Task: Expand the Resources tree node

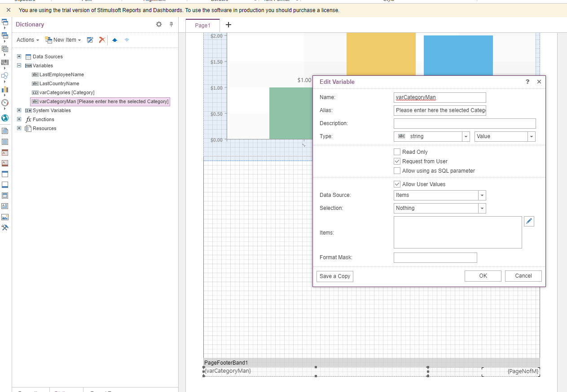Action: [19, 128]
